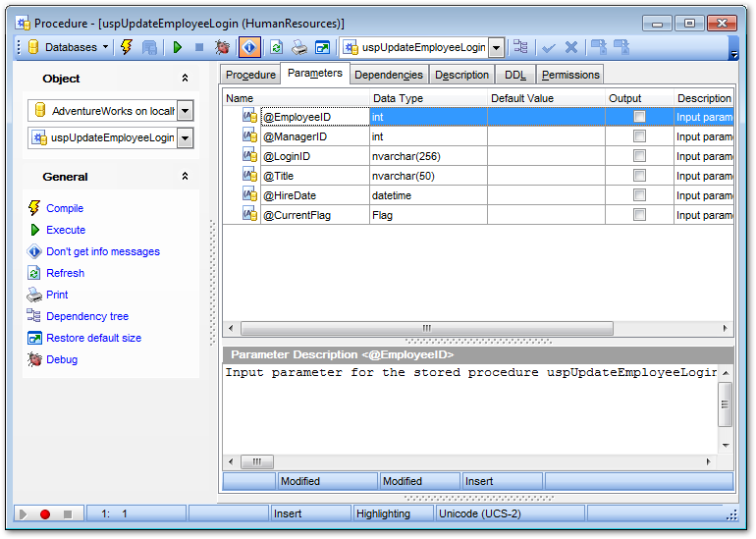Click the parameters grid horizontal scrollbar thumb
756x539 pixels.
[427, 328]
